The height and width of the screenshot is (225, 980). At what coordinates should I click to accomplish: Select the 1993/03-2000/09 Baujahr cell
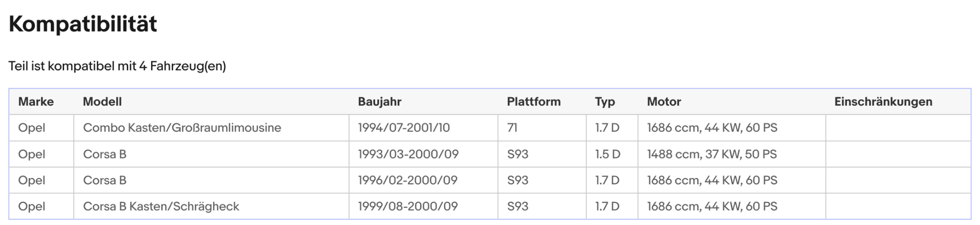(x=408, y=154)
